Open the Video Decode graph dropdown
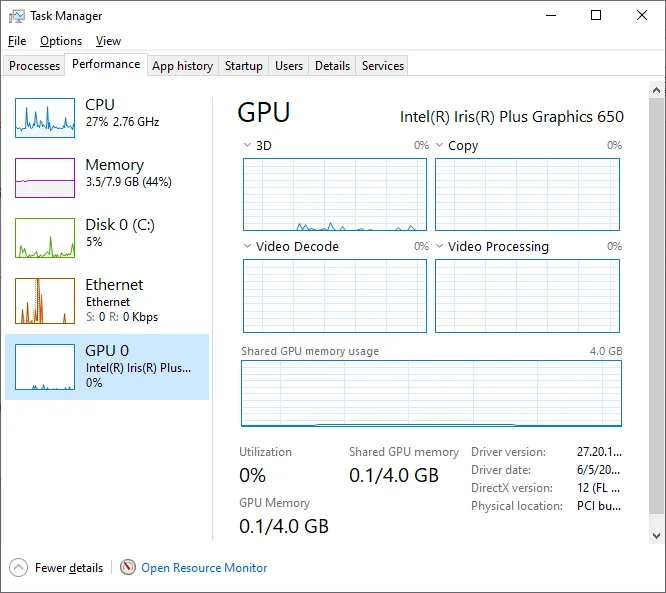 coord(249,247)
